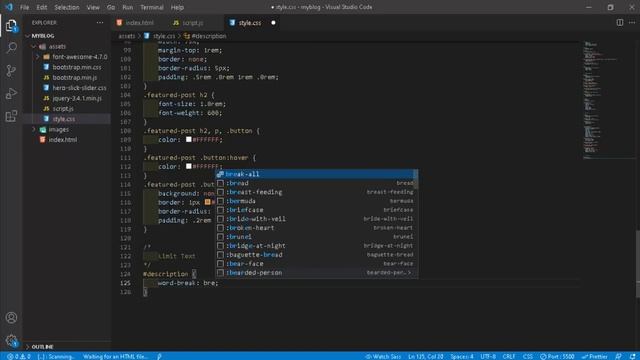Click Spaces: 4 indentation setting

click(462, 356)
